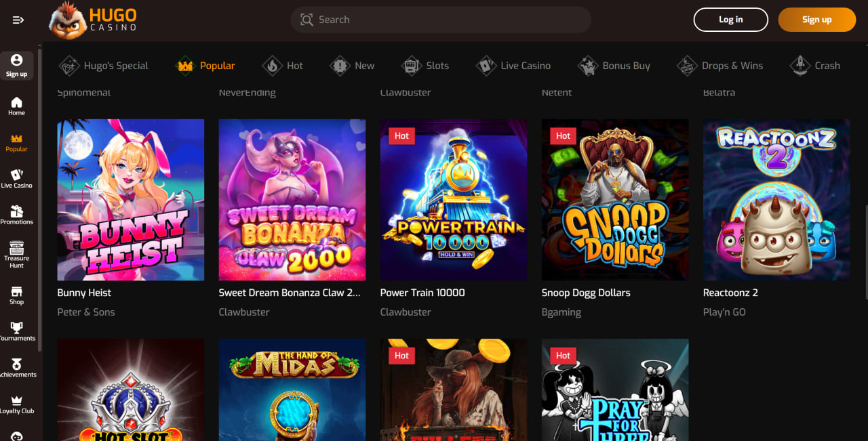Open the Shop in sidebar
The height and width of the screenshot is (441, 868).
click(x=17, y=295)
